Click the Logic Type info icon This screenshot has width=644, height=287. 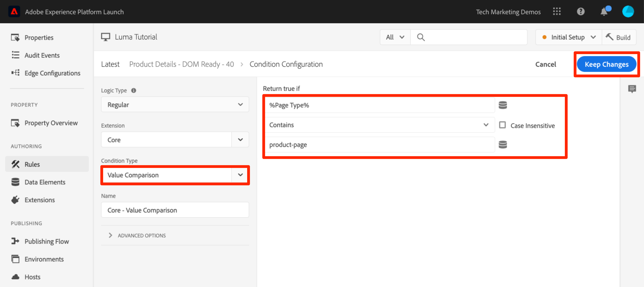tap(134, 91)
